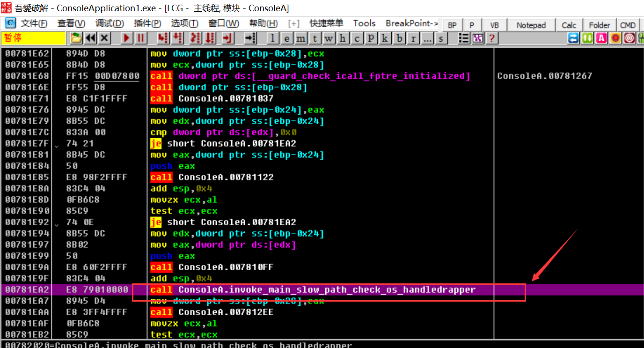Click the green up-down arrows plugin icon
The width and height of the screenshot is (644, 348).
click(x=587, y=38)
